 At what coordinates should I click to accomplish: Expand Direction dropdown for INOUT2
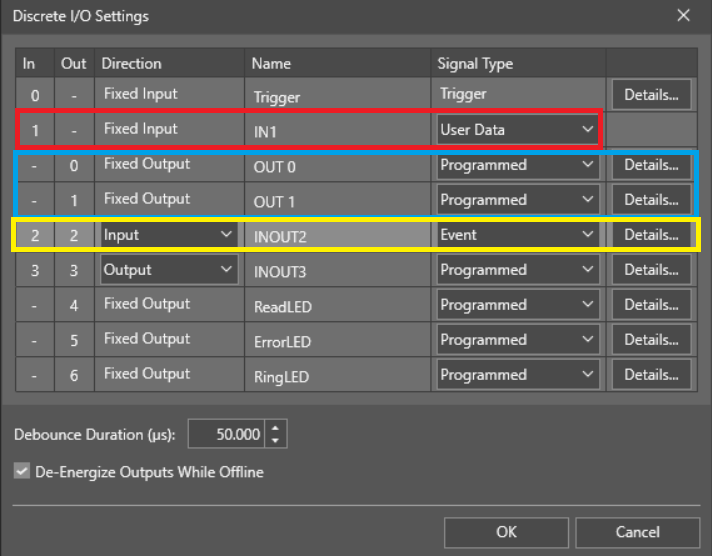tap(169, 235)
